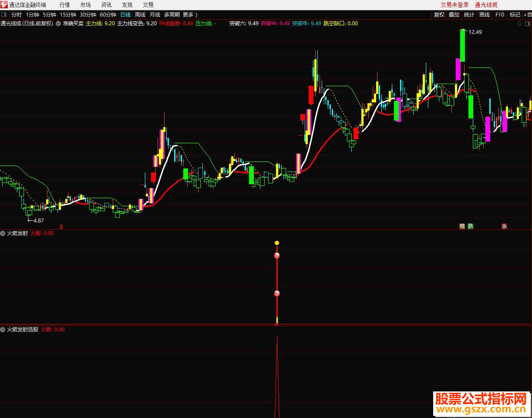
Task: Open the 市场 menu
Action: (86, 5)
